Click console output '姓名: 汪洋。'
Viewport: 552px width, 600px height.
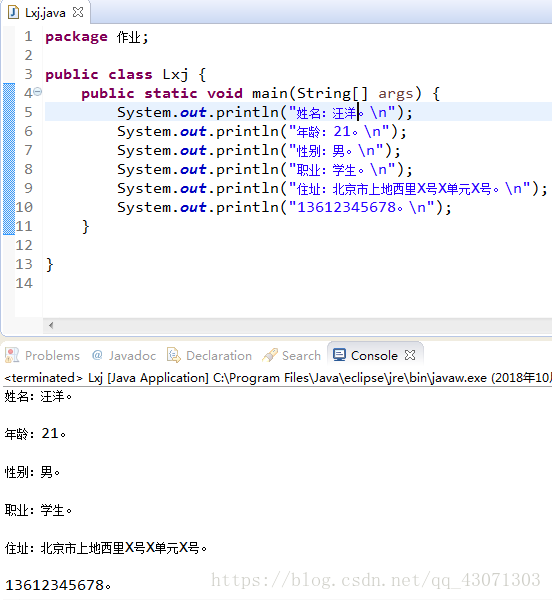tap(38, 396)
